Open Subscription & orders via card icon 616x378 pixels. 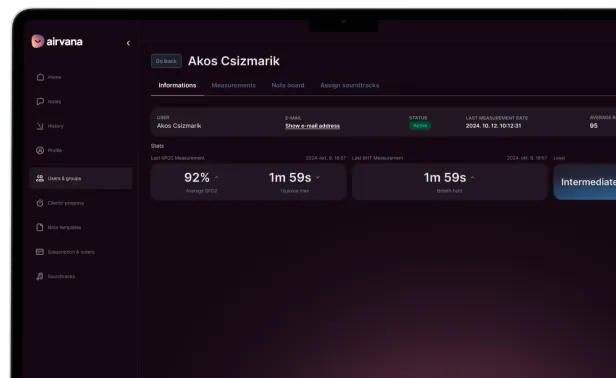point(40,252)
